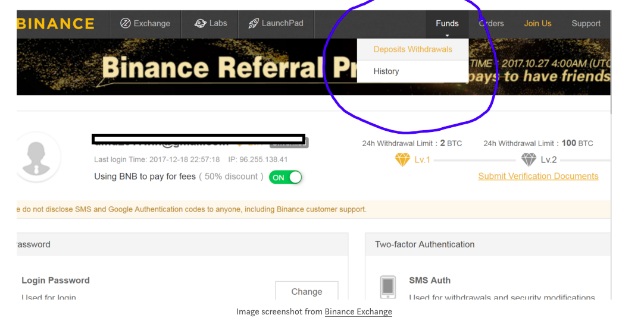Open the Exchange menu
This screenshot has width=644, height=318.
point(145,24)
